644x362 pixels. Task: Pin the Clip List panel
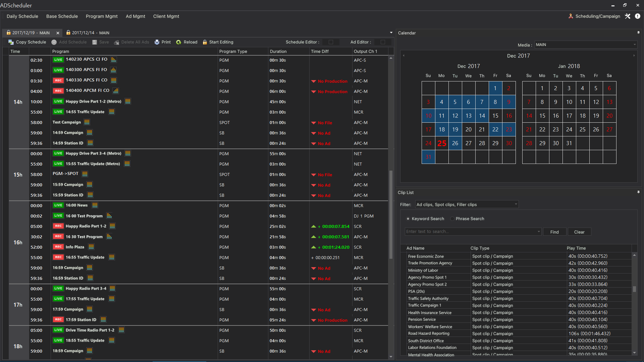(638, 192)
